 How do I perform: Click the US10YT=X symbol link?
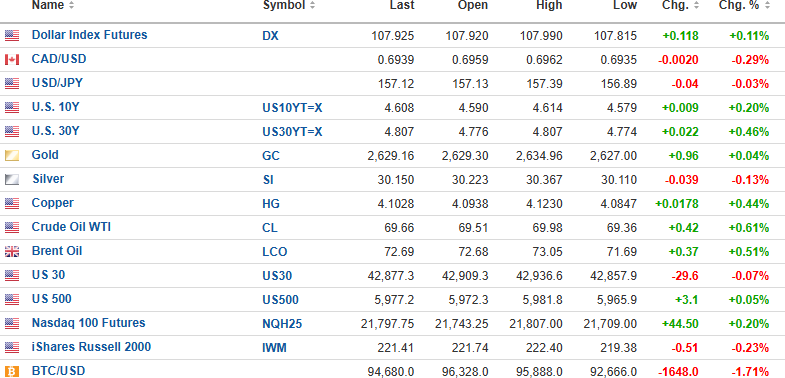click(292, 108)
